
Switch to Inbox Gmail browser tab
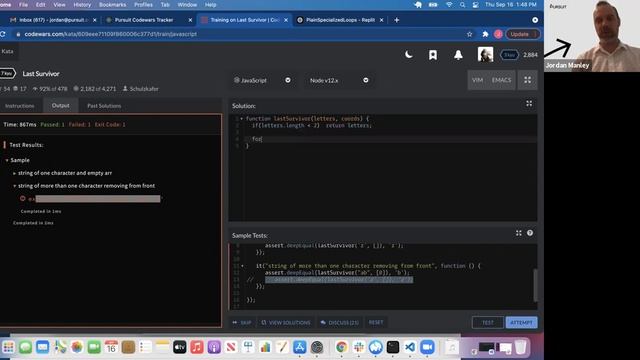53,20
